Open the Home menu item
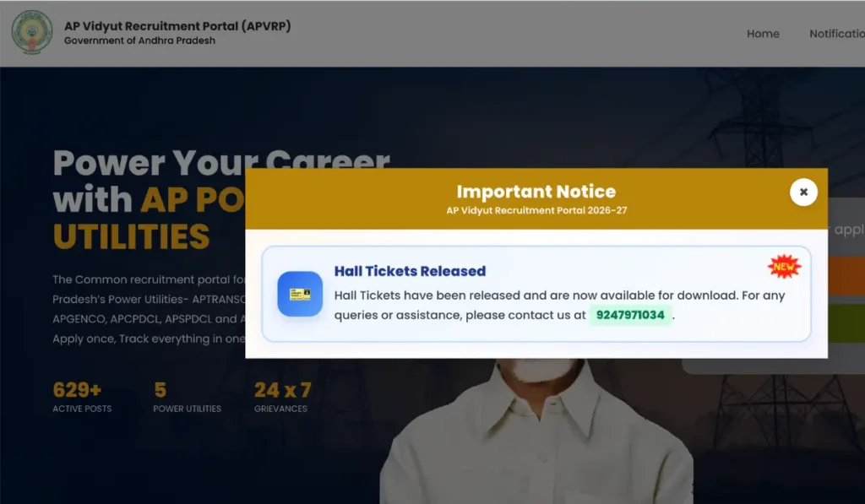The height and width of the screenshot is (504, 865). pyautogui.click(x=763, y=34)
